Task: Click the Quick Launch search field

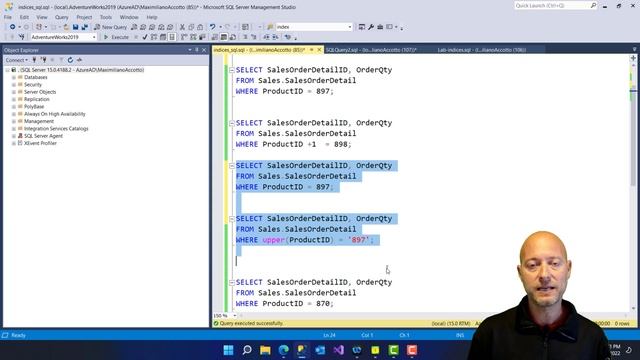Action: coord(552,5)
